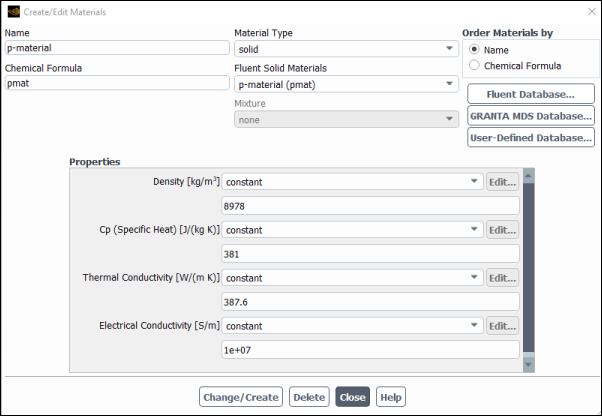Click the properties scrollbar down arrow
This screenshot has height=416, width=602.
pyautogui.click(x=528, y=365)
